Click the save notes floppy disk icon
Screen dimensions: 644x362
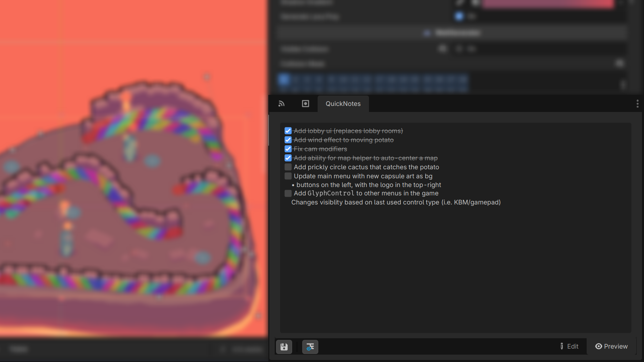(x=284, y=347)
